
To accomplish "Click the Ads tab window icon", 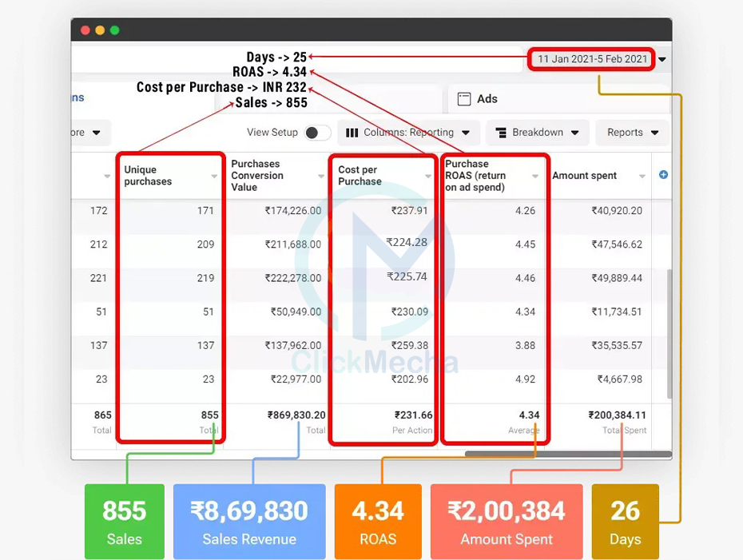I will (x=463, y=99).
